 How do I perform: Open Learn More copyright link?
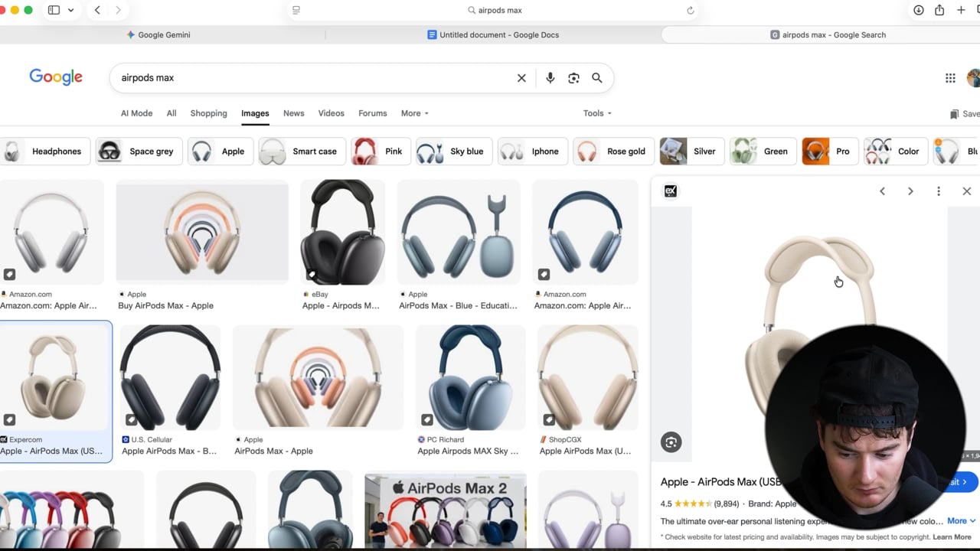pyautogui.click(x=952, y=537)
